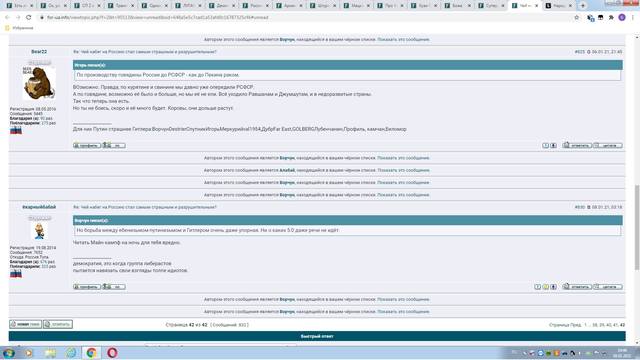Switch to the last browser tab on the right
This screenshot has width=640, height=360.
[x=558, y=6]
